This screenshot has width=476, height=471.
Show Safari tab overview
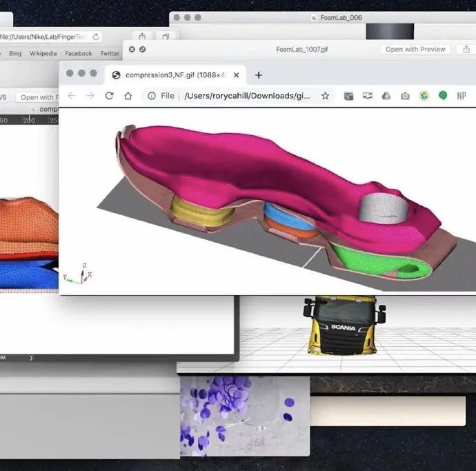click(166, 37)
